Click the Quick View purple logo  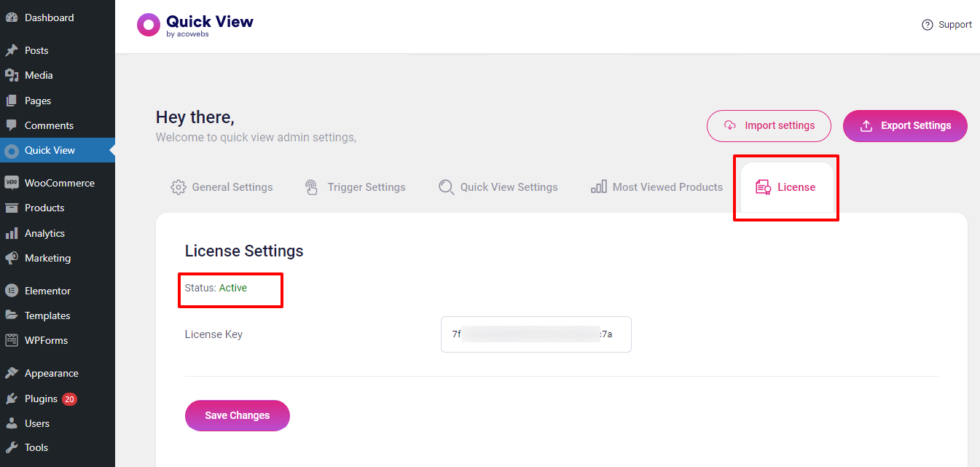pos(149,25)
